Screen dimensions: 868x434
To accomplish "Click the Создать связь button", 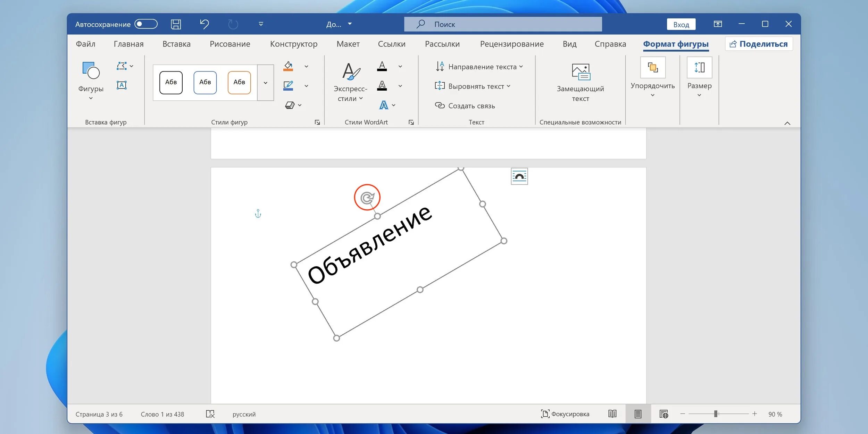I will click(465, 106).
